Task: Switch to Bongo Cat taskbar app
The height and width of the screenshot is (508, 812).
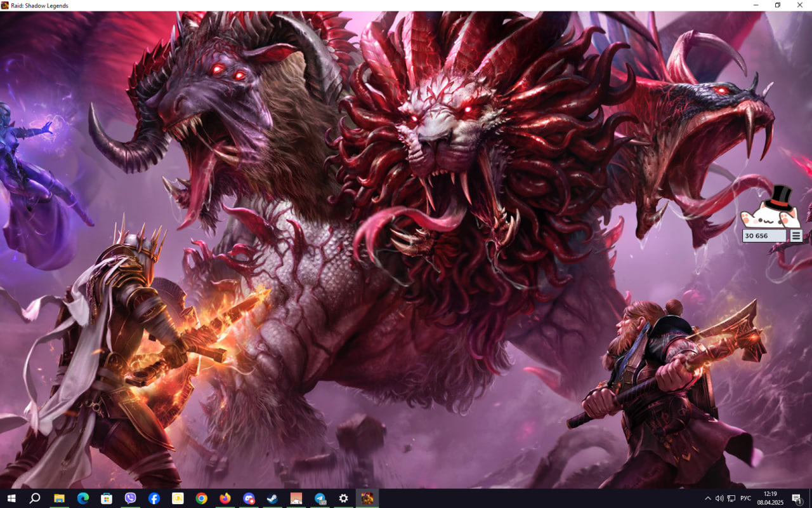Action: click(296, 498)
